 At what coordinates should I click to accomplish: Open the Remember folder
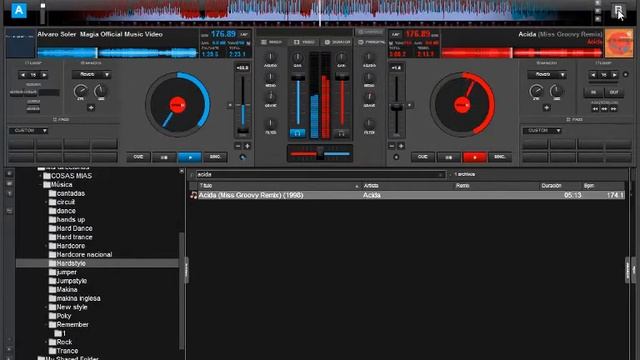point(69,324)
